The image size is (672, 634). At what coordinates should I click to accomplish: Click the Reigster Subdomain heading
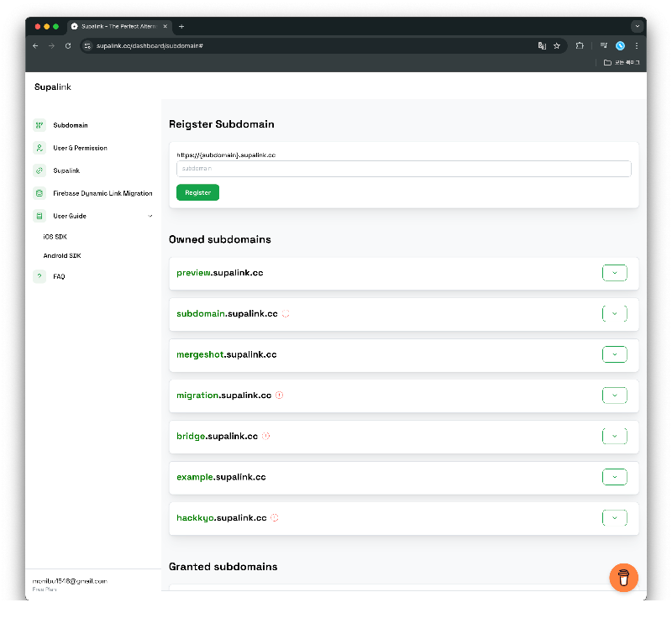[x=222, y=124]
